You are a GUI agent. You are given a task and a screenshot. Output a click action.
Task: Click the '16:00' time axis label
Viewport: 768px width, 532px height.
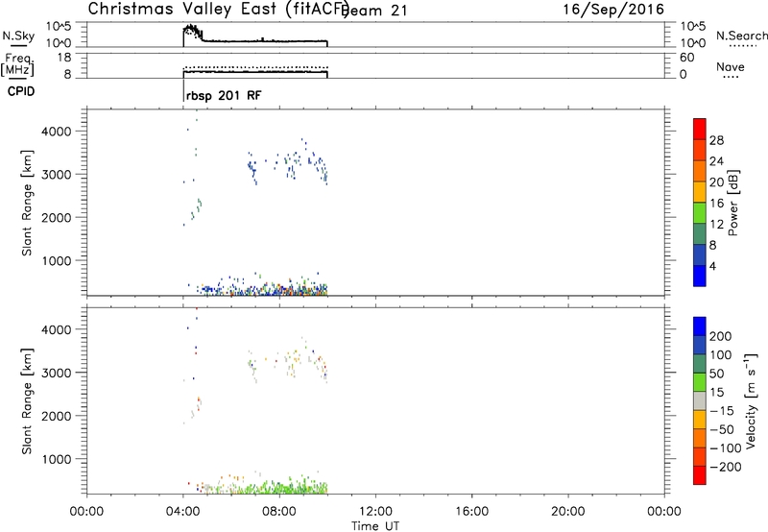(x=471, y=512)
